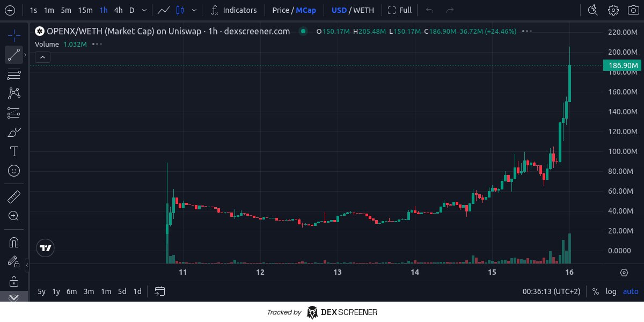The image size is (644, 322).
Task: Click date label 13 on time axis
Action: click(x=338, y=273)
